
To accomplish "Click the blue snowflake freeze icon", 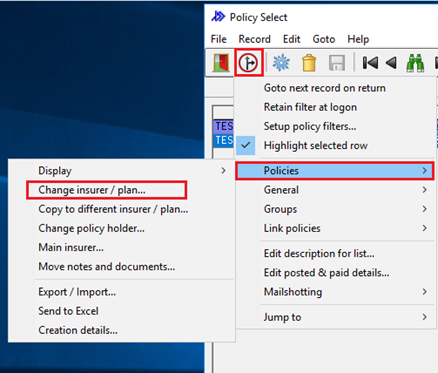I will click(x=281, y=62).
